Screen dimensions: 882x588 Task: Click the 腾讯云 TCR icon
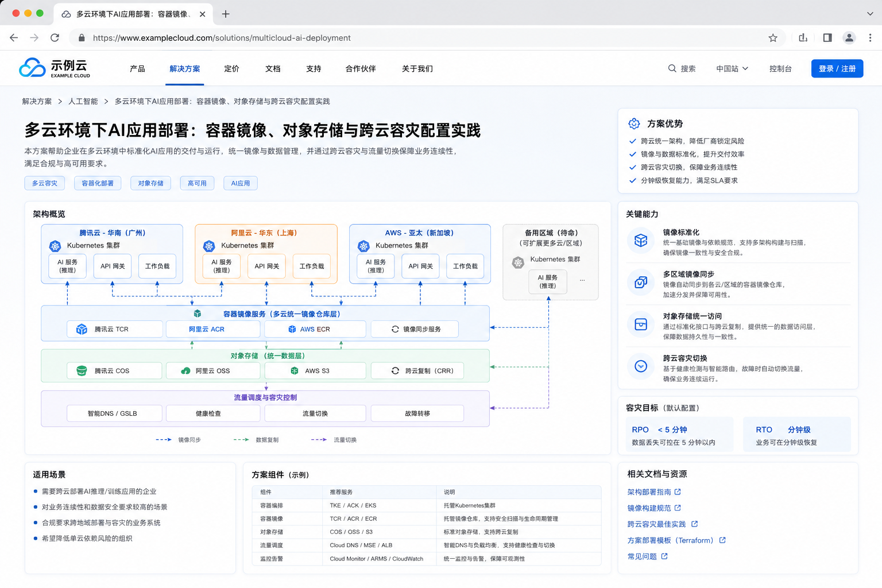82,329
